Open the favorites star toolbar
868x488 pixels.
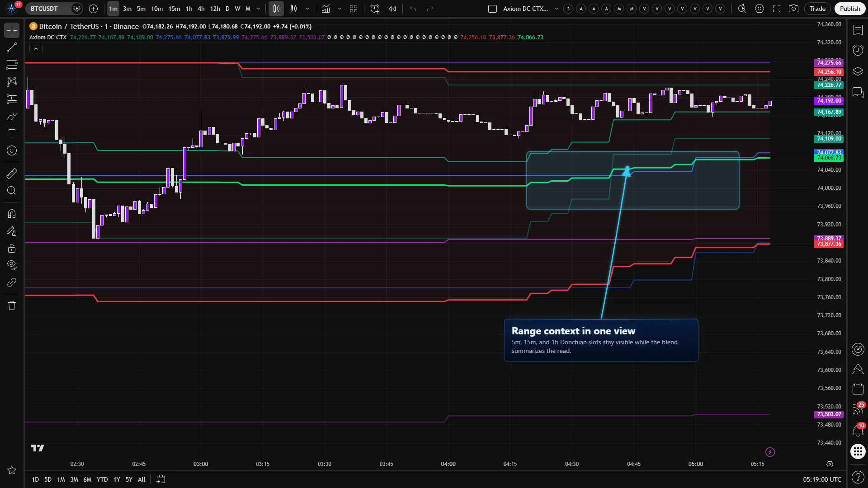click(12, 470)
